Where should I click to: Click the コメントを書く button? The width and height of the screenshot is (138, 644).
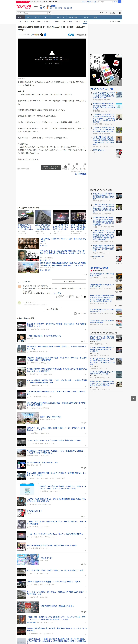coord(69,282)
